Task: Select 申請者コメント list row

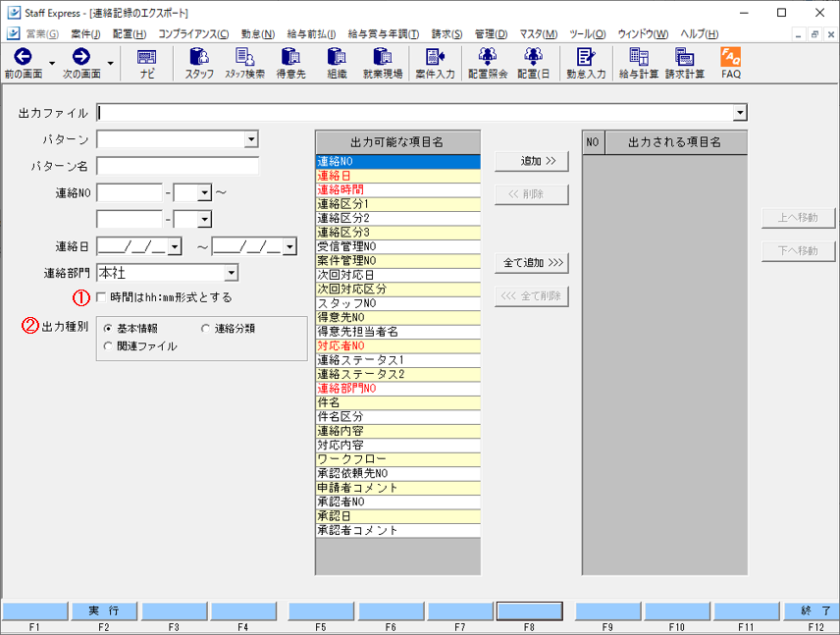Action: [398, 488]
